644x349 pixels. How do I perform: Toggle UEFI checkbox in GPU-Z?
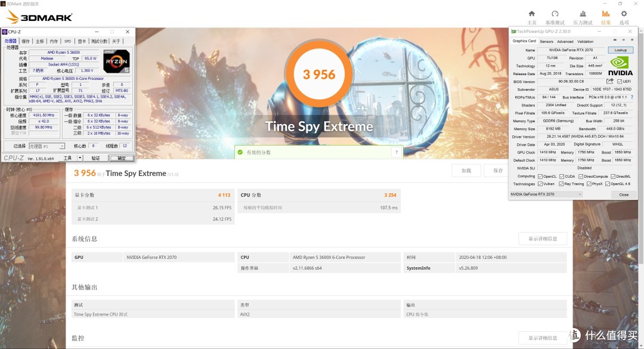(x=620, y=81)
